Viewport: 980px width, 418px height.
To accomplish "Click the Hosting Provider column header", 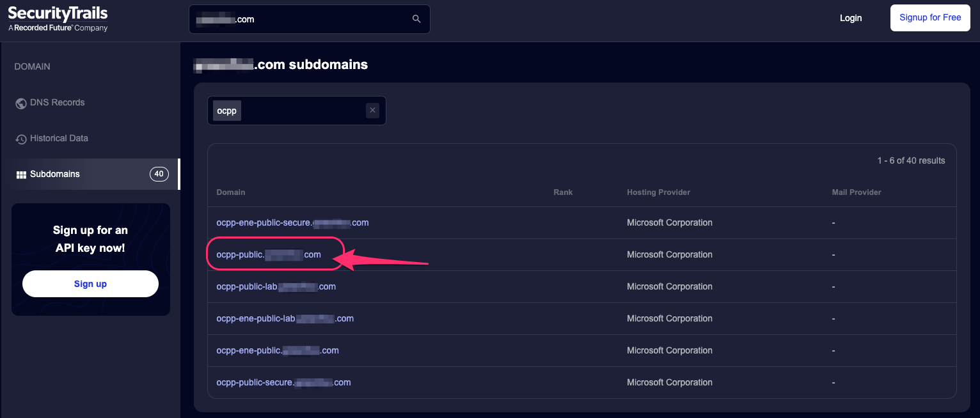I will [658, 192].
